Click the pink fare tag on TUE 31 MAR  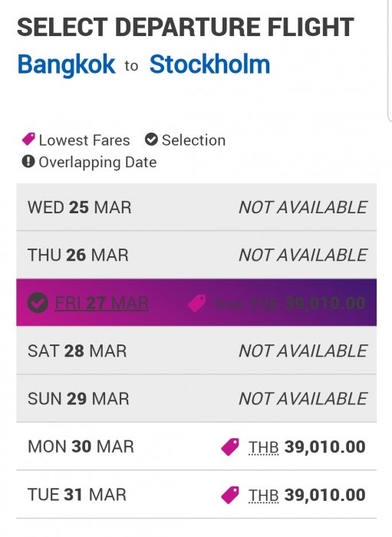(x=230, y=495)
